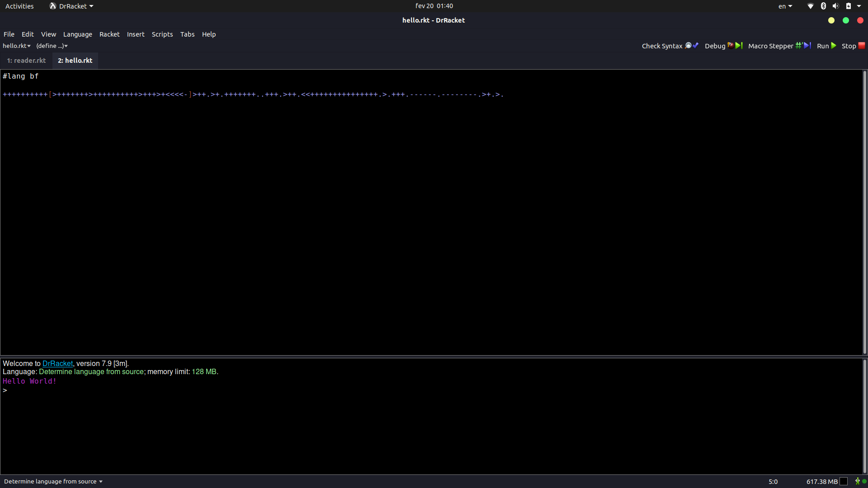Image resolution: width=868 pixels, height=488 pixels.
Task: Click the green running-figure status icon
Action: coord(857,481)
